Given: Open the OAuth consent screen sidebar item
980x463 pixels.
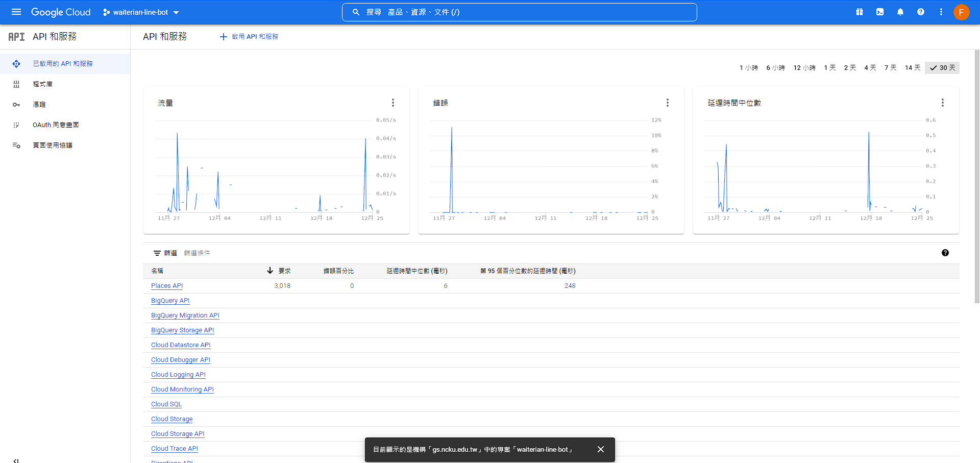Looking at the screenshot, I should 65,125.
